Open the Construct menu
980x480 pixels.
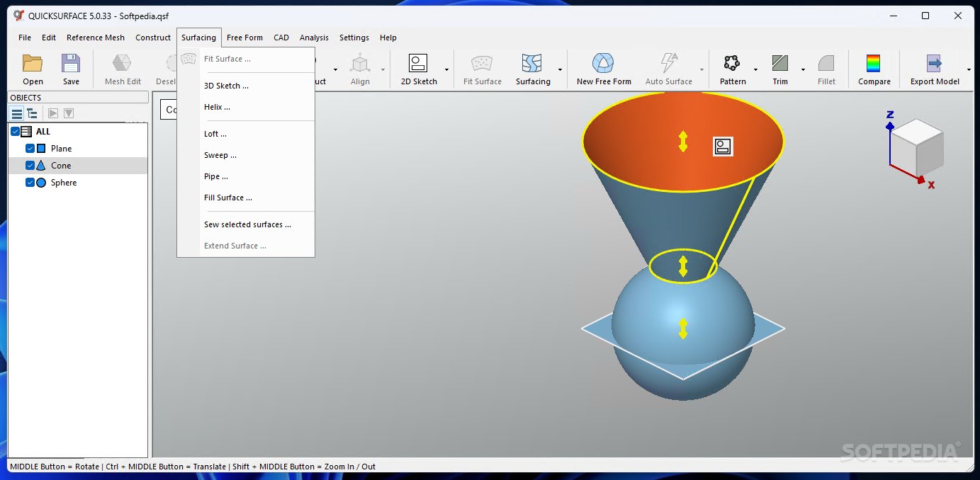tap(153, 38)
